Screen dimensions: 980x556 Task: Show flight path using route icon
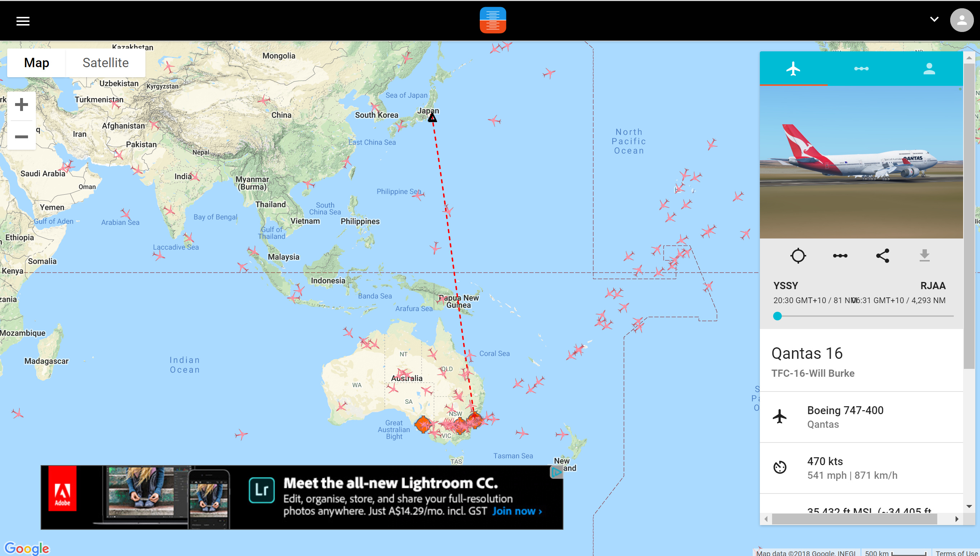click(840, 256)
